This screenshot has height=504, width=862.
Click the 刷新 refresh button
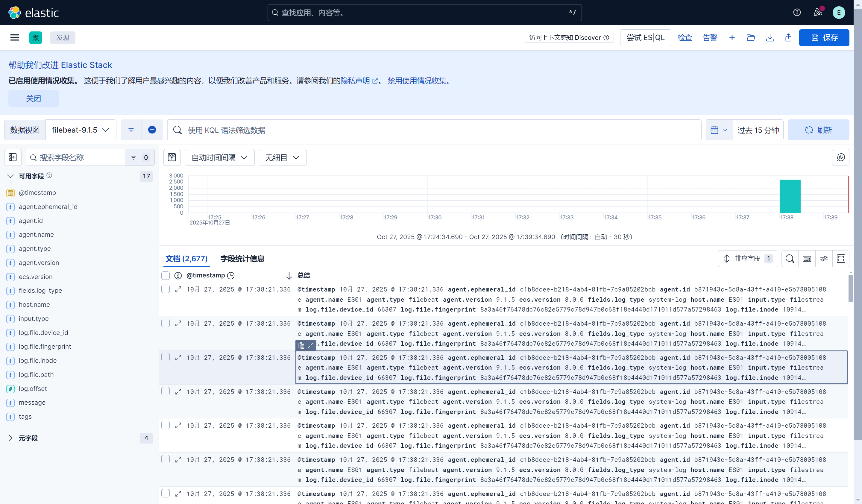coord(818,130)
